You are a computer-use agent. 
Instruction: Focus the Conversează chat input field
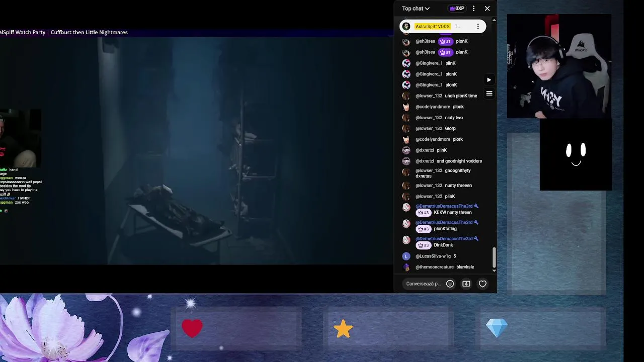click(424, 284)
